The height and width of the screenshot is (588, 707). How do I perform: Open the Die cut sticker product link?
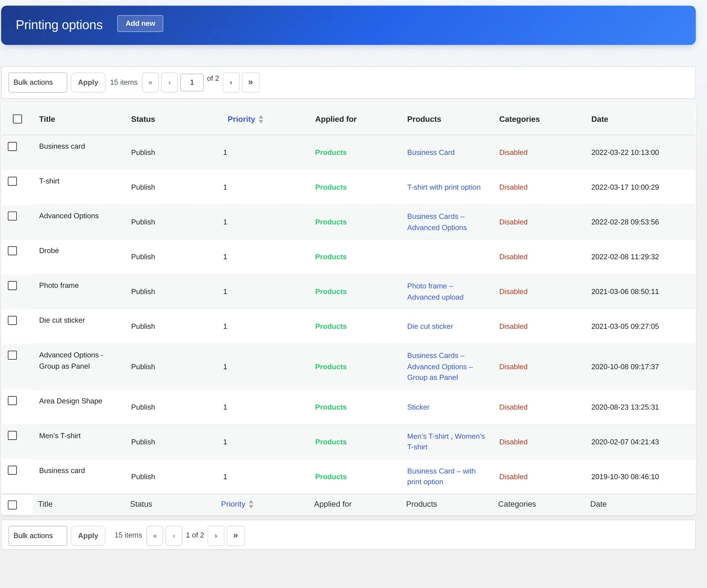430,326
